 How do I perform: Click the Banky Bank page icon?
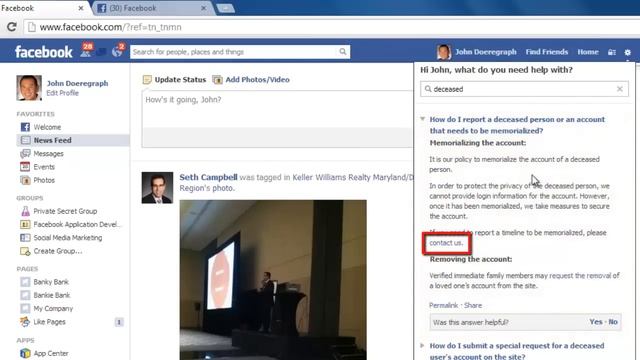tap(25, 282)
